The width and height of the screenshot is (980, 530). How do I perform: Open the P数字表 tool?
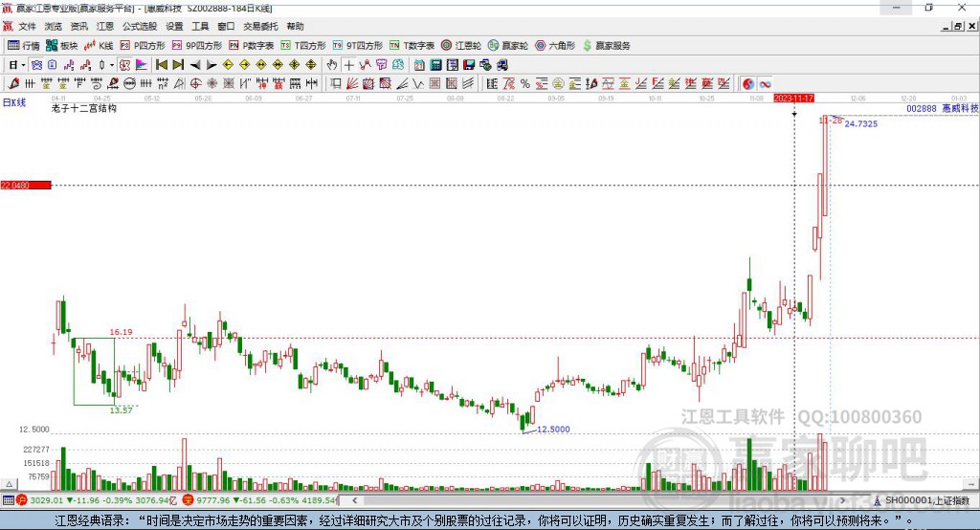pyautogui.click(x=252, y=46)
